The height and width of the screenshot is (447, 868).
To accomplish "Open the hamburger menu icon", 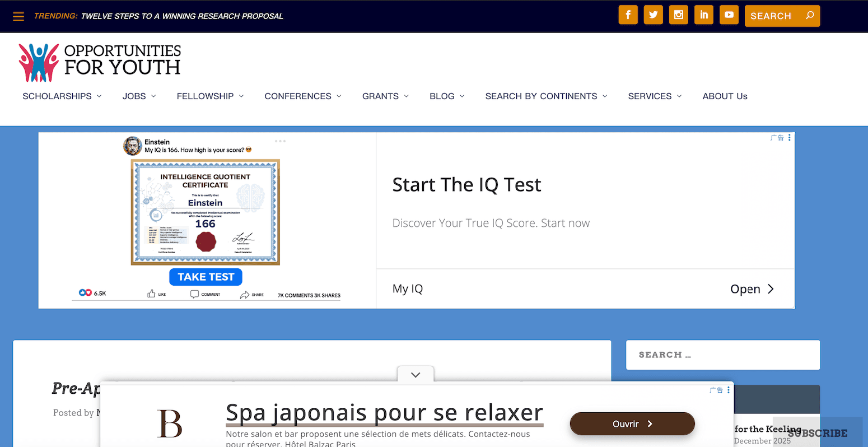I will (18, 16).
